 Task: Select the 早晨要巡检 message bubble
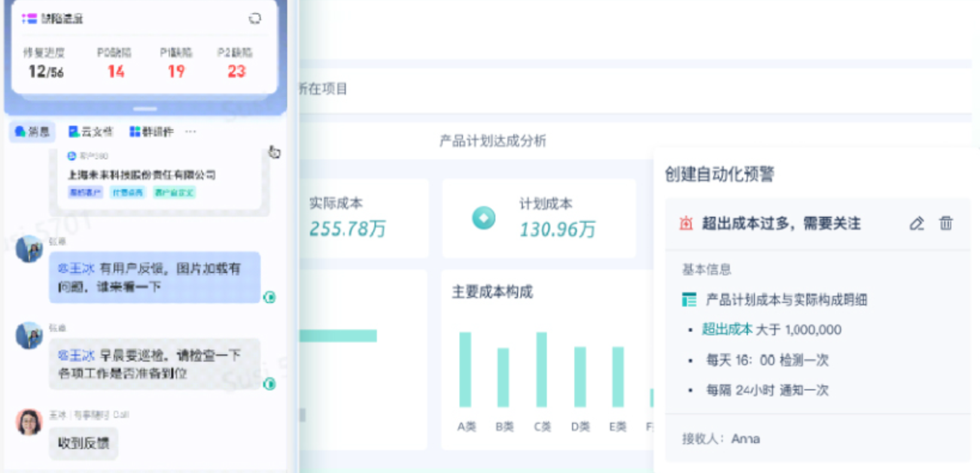[155, 364]
